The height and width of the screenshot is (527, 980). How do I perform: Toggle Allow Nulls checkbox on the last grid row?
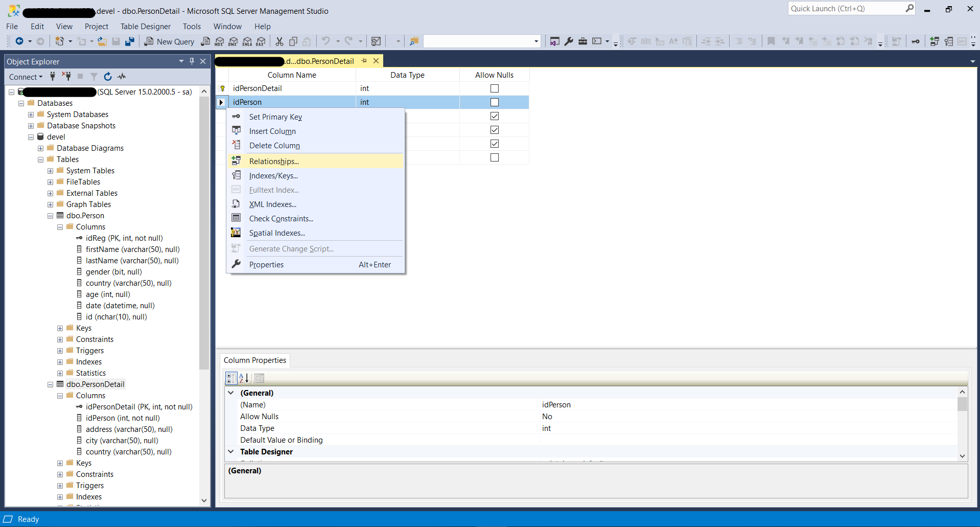pos(494,157)
